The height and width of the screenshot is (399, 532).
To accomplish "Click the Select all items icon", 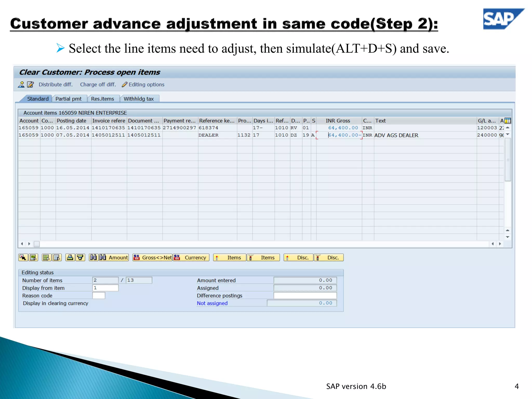I will tap(33, 257).
